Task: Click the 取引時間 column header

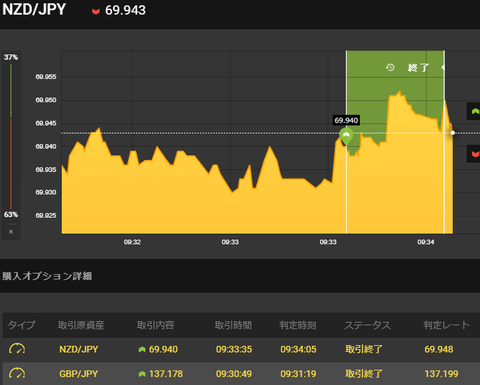Action: coord(233,325)
